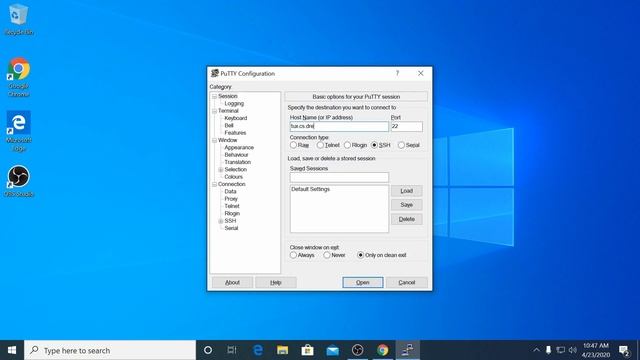Open the Colours category
Viewport: 640px width, 360px height.
[x=233, y=177]
